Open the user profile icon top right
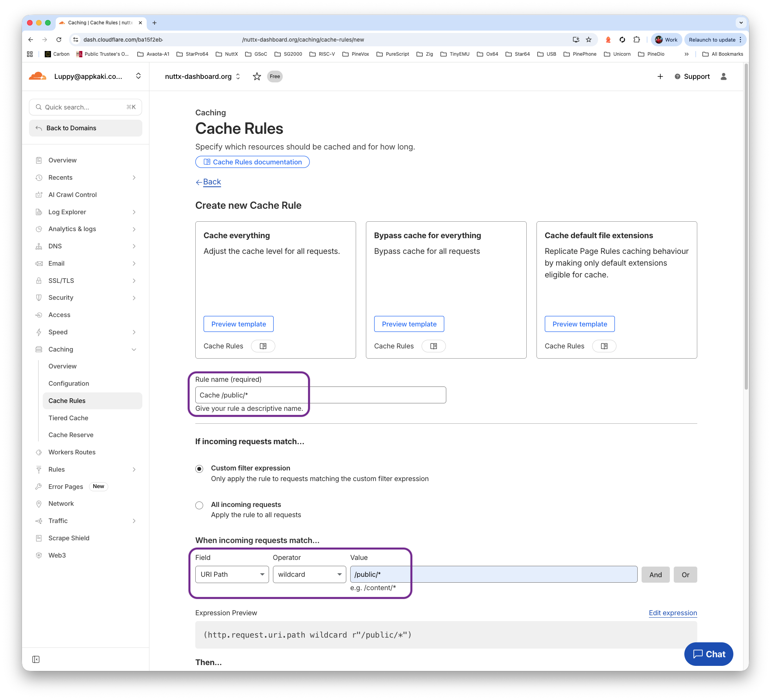Screen dimensions: 771x700 tap(724, 77)
